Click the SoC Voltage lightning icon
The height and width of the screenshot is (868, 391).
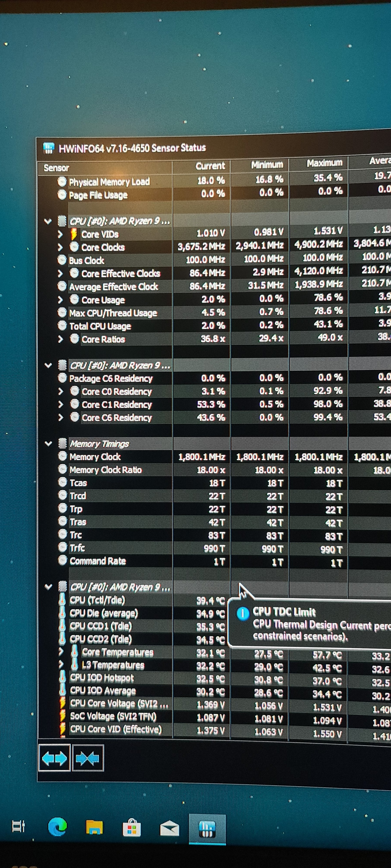coord(63,716)
